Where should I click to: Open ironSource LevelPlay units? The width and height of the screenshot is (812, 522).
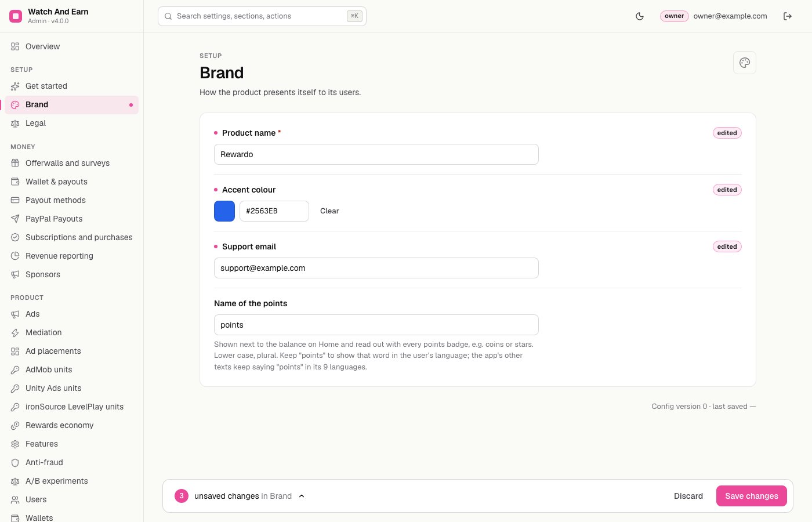point(71,407)
